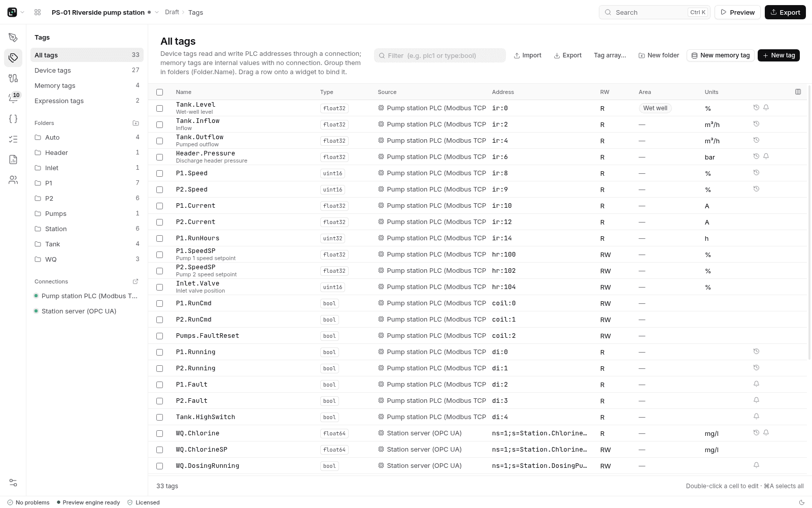Click the history icon on the WQ.Chlorine row
Viewport: 812px width, 508px height.
pos(756,433)
